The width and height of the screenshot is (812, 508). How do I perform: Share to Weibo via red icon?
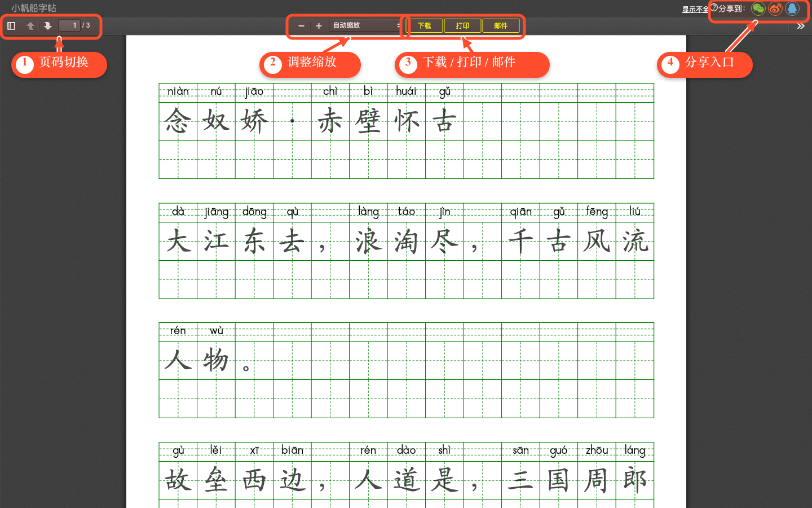point(775,8)
